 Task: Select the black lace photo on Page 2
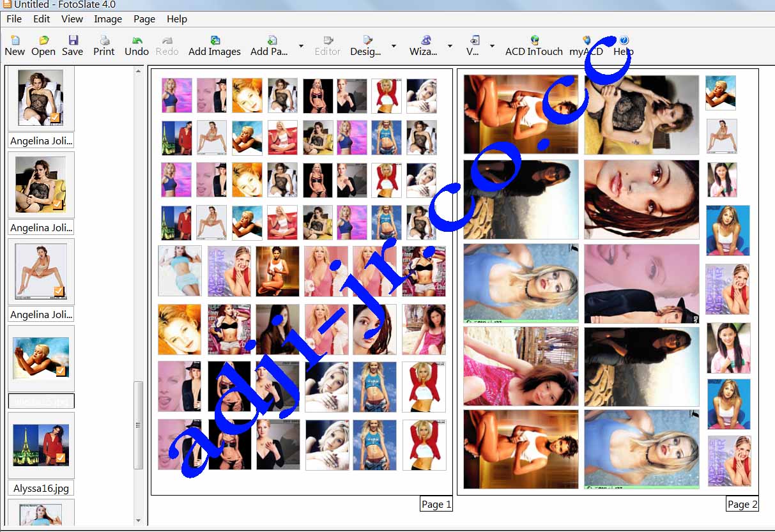click(641, 114)
